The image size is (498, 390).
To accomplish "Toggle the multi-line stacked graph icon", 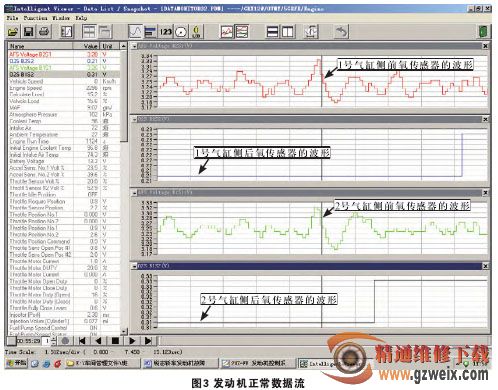I will click(x=242, y=32).
